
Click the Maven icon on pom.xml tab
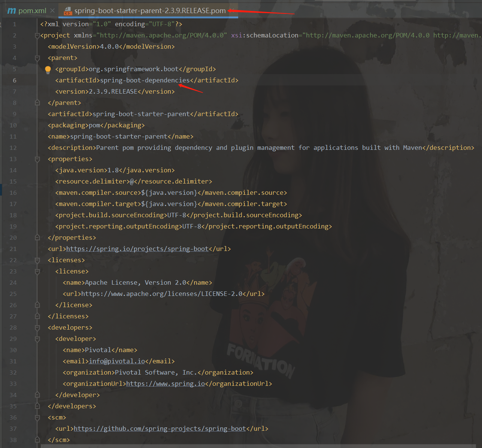point(12,11)
